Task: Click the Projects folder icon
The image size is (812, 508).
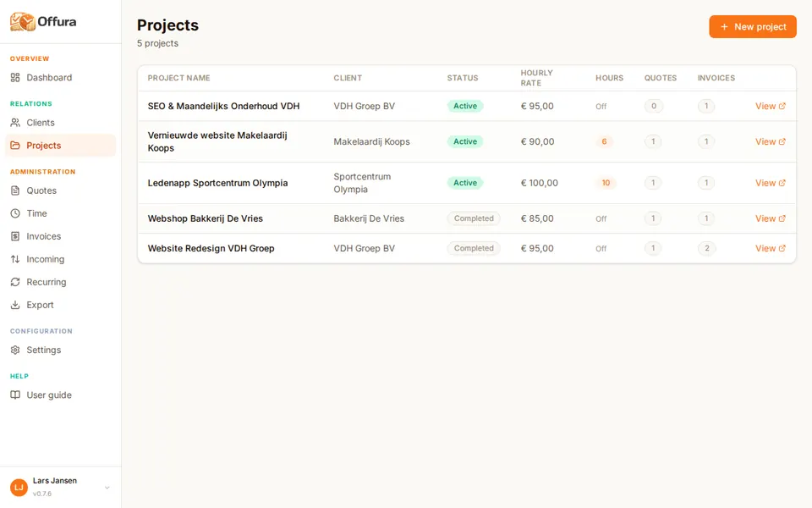Action: click(x=15, y=146)
